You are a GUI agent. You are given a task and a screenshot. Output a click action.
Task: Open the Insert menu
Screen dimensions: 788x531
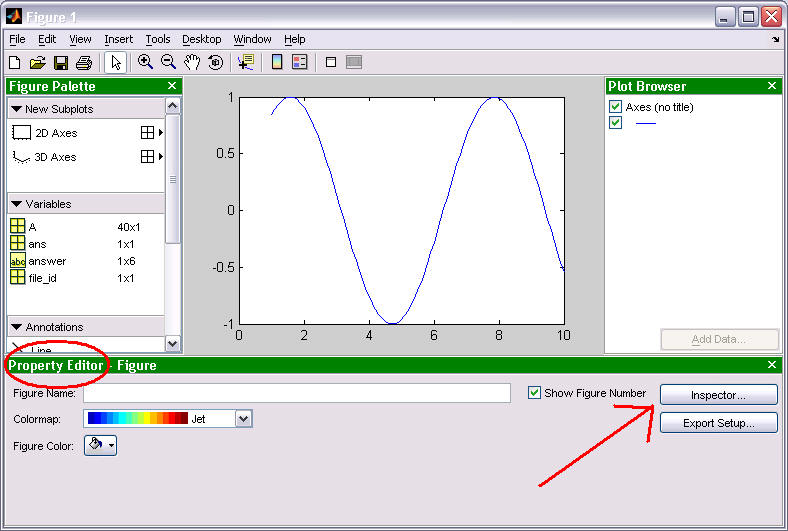coord(118,39)
